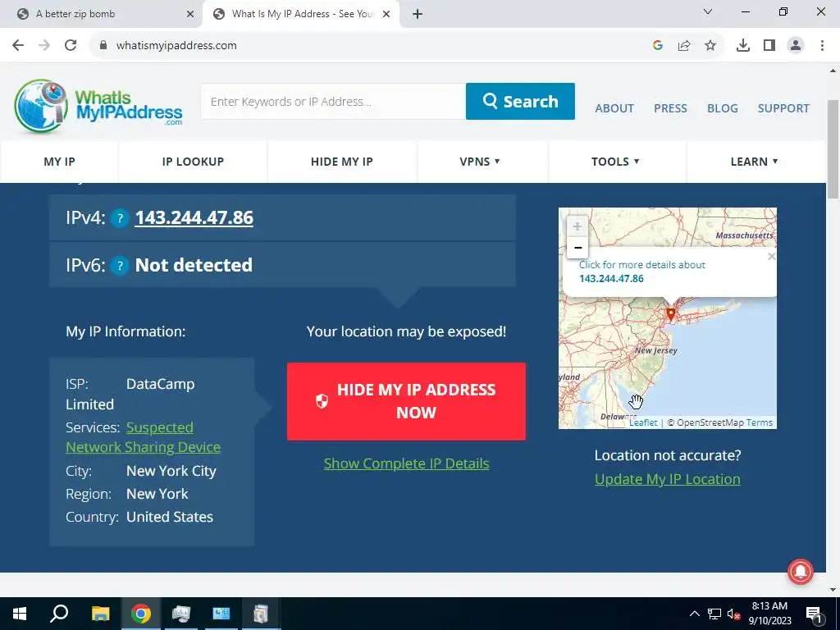
Task: Click the IPv4 question mark help icon
Action: pyautogui.click(x=120, y=218)
